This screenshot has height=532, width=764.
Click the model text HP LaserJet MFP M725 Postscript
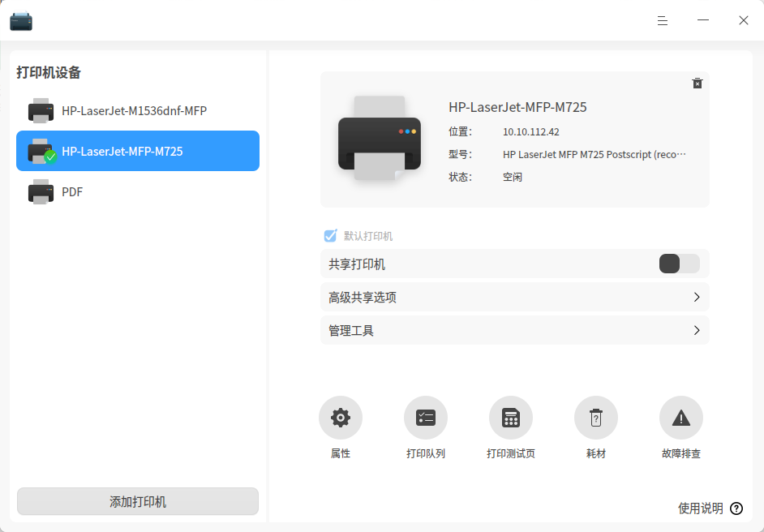[594, 154]
